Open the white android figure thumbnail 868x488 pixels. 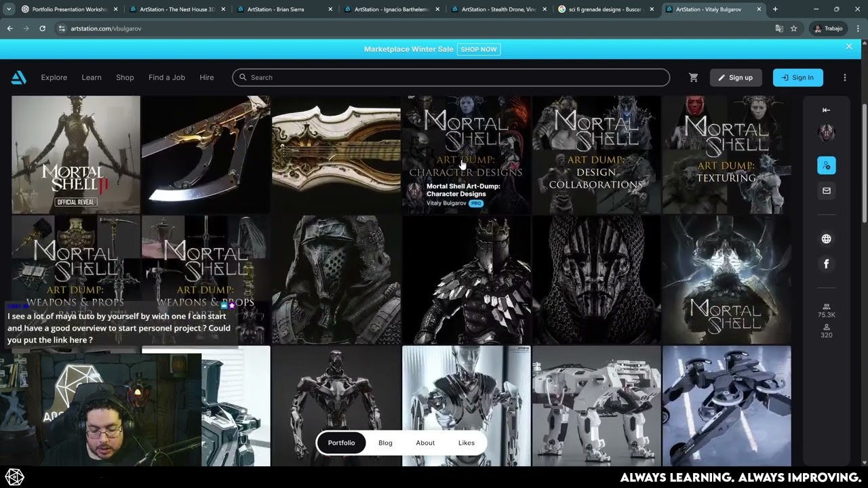point(467,406)
